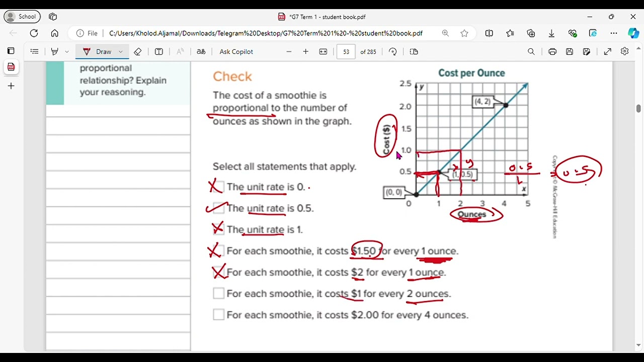Check 'The unit rate is 0.' box
This screenshot has height=362, width=644.
click(x=218, y=187)
